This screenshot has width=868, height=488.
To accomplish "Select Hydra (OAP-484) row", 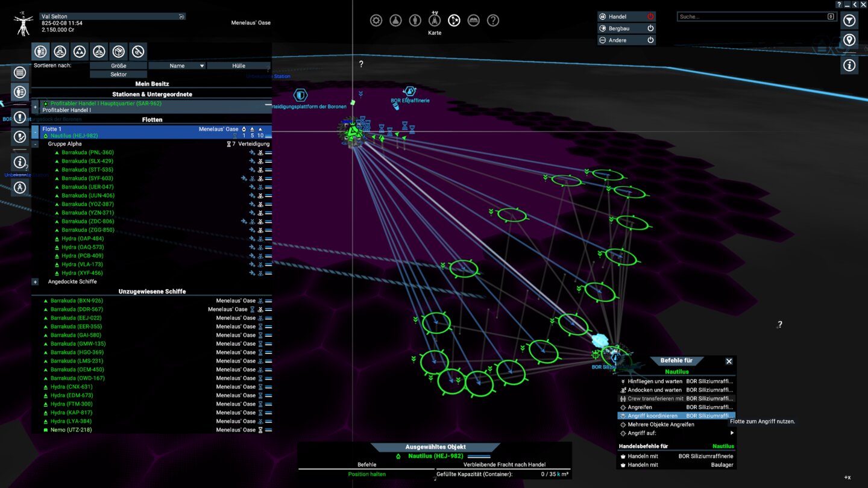I will click(x=151, y=239).
